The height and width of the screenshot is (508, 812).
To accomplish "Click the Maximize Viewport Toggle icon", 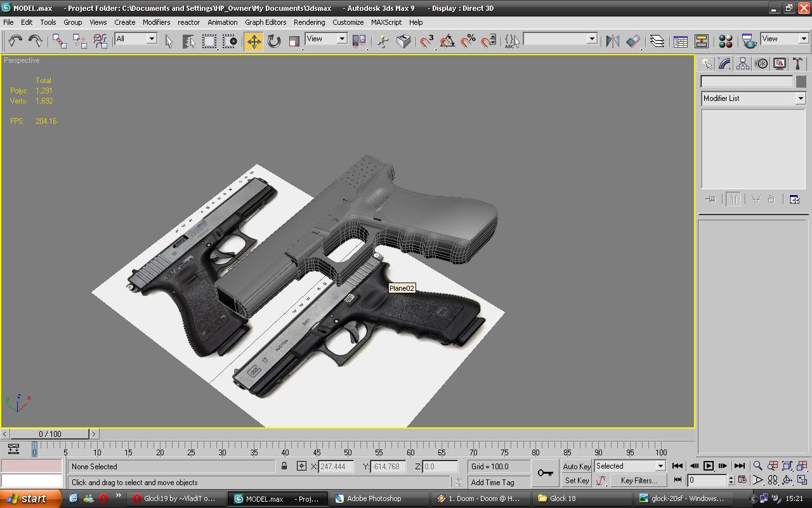I will click(802, 481).
